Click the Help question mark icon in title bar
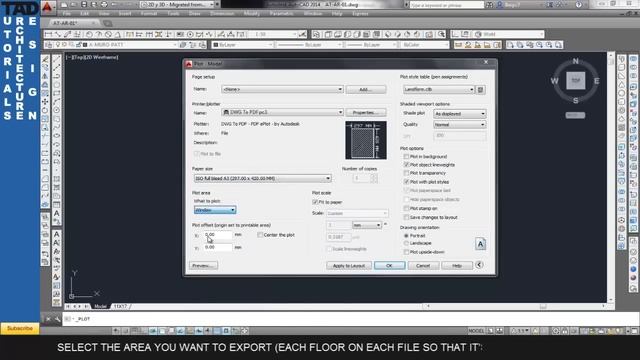Image resolution: width=640 pixels, height=360 pixels. (578, 5)
